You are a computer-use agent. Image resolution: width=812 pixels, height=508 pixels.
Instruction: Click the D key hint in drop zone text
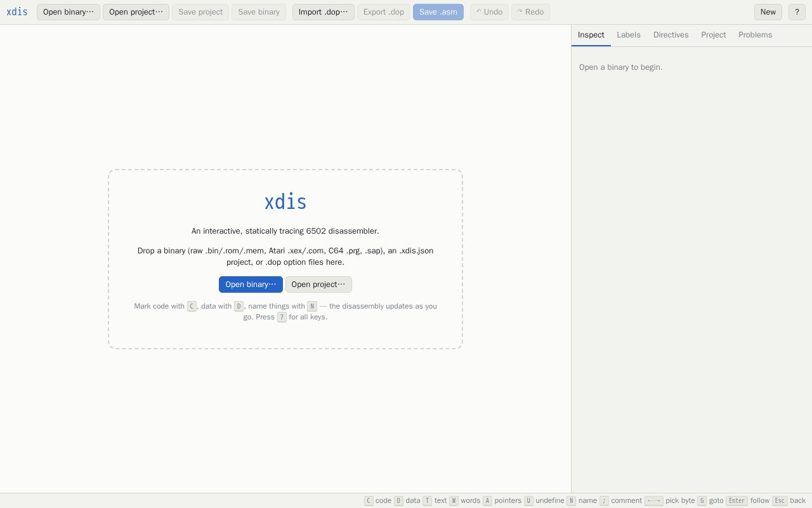(239, 306)
